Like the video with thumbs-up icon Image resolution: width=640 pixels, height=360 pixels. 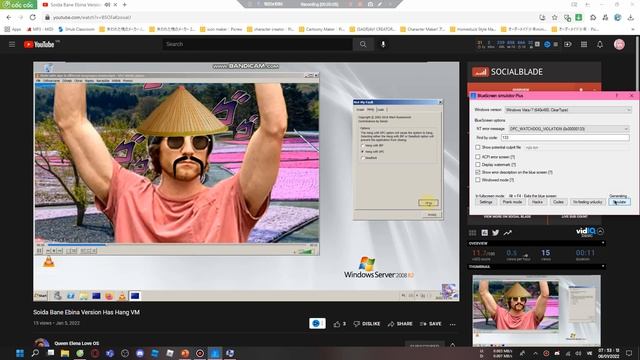[x=339, y=324]
